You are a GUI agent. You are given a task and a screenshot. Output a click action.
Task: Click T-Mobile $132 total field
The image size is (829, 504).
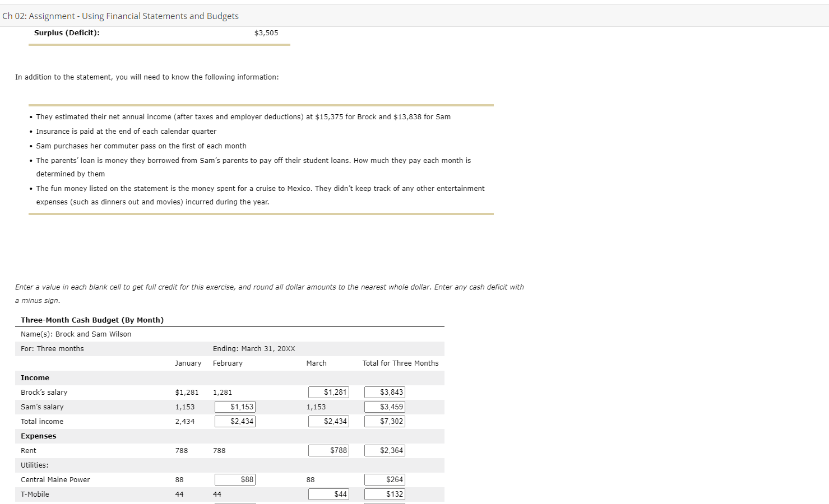pyautogui.click(x=385, y=494)
